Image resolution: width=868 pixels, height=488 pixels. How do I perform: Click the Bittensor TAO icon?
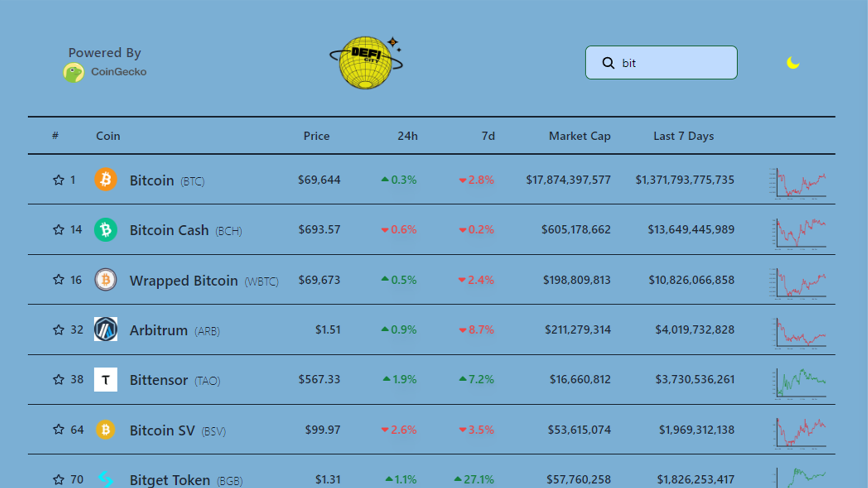[x=105, y=380]
